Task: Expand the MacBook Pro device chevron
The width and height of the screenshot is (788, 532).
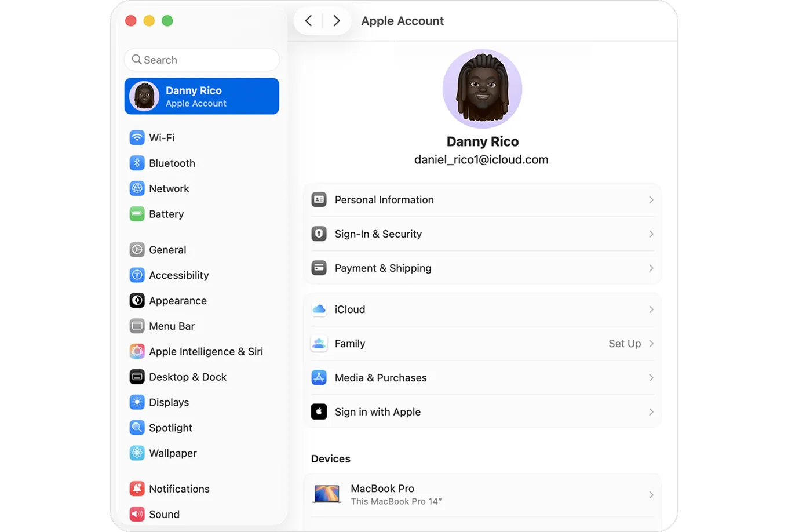Action: (651, 494)
